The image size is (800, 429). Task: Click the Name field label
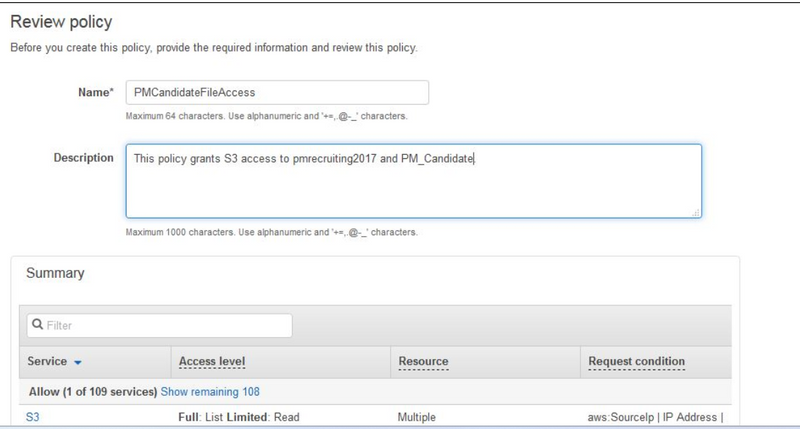(95, 92)
